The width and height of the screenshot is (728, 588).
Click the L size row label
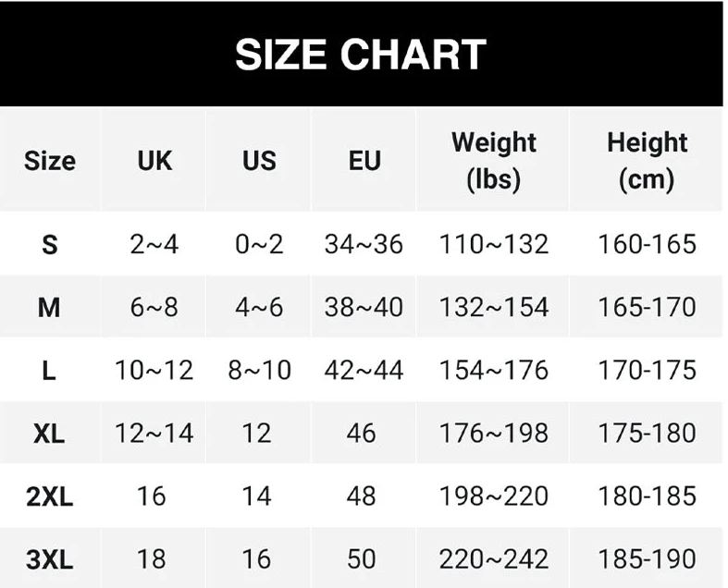pos(49,371)
